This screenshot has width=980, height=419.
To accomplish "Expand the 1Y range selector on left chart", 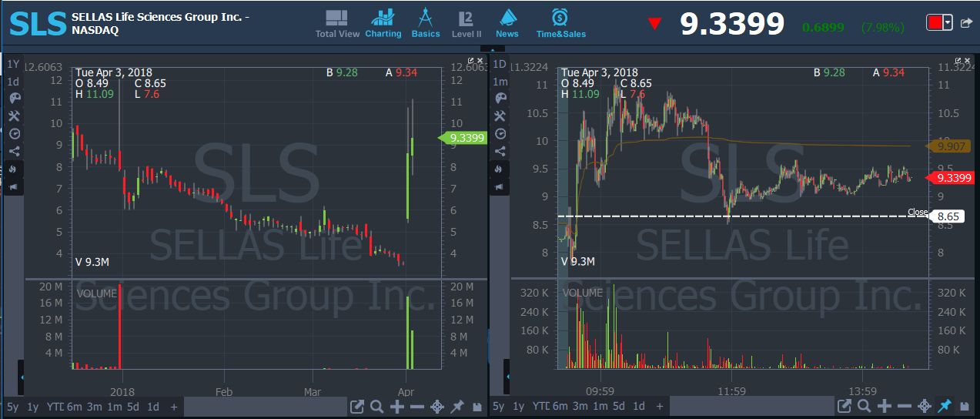I will coord(13,64).
